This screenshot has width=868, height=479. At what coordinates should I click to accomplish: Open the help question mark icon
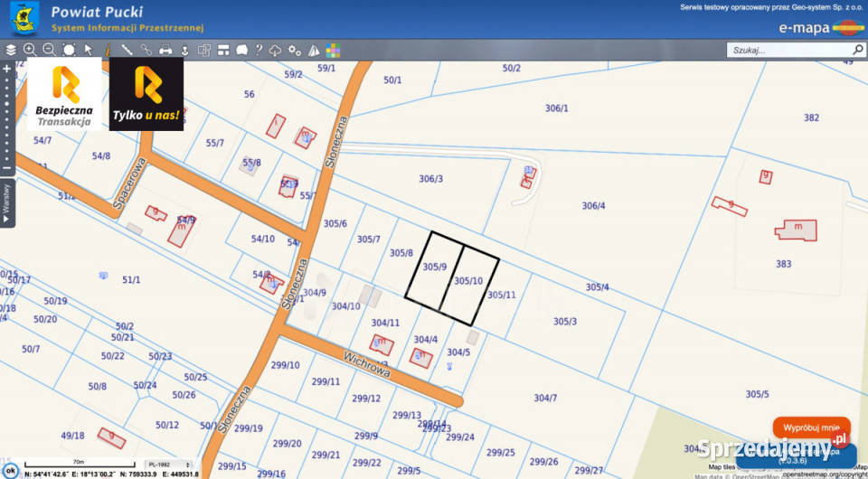tap(259, 51)
